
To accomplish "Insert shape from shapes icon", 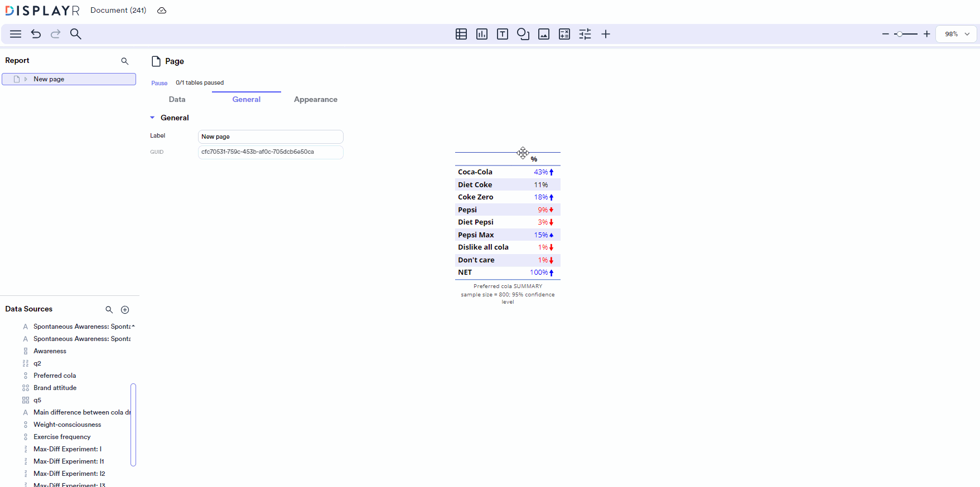I will (523, 34).
